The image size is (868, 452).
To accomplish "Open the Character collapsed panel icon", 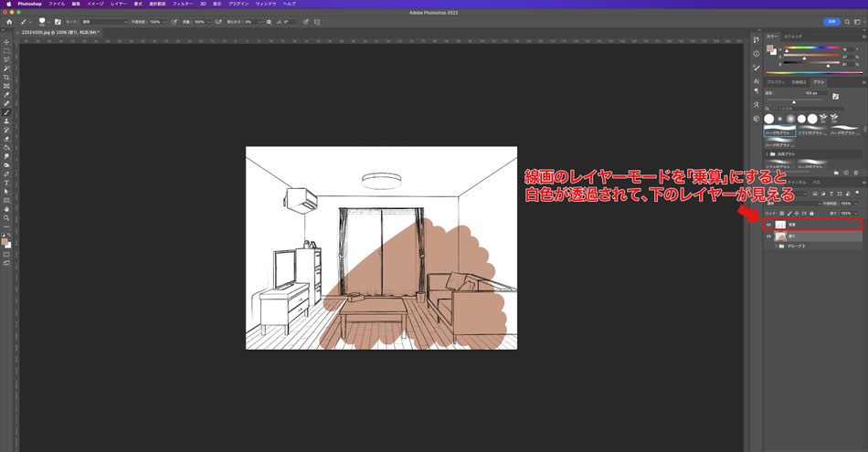I will coord(757,80).
